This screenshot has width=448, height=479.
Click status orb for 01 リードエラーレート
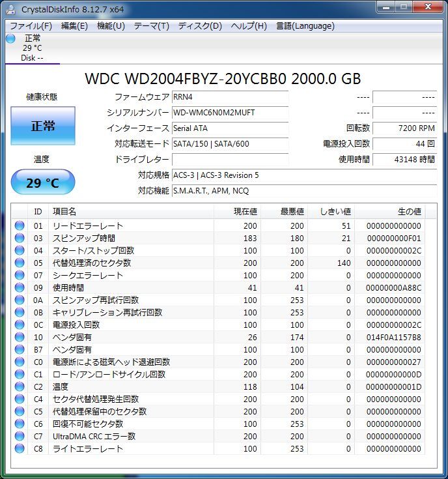point(20,225)
